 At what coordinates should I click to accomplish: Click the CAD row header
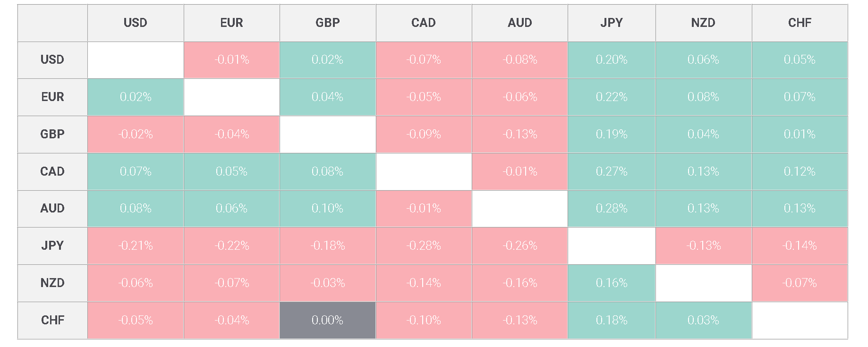(x=52, y=171)
